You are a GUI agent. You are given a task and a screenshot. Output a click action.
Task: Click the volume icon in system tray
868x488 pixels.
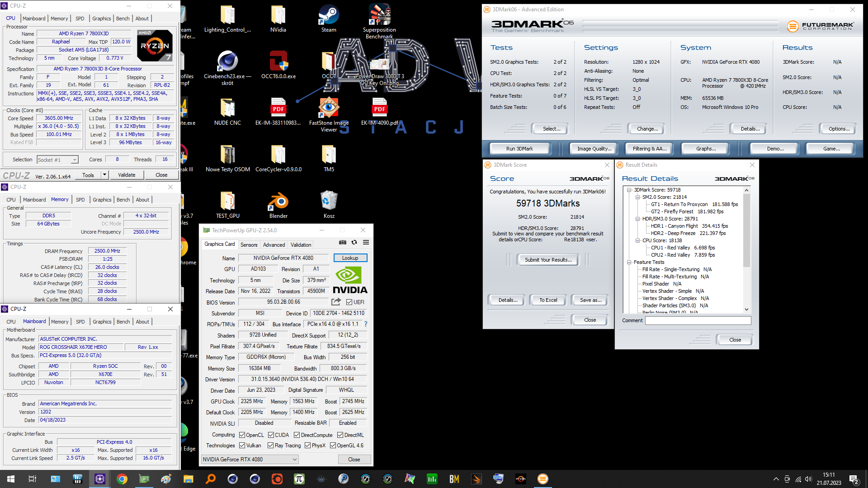(x=809, y=479)
